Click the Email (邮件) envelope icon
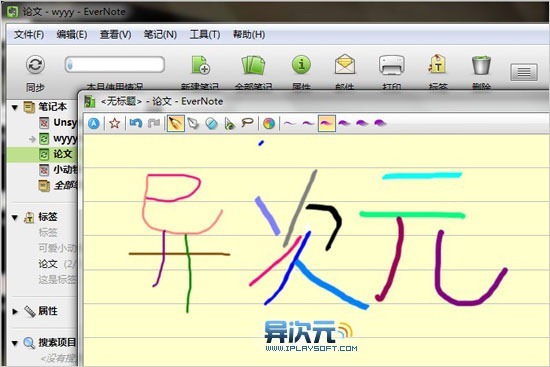 click(345, 64)
